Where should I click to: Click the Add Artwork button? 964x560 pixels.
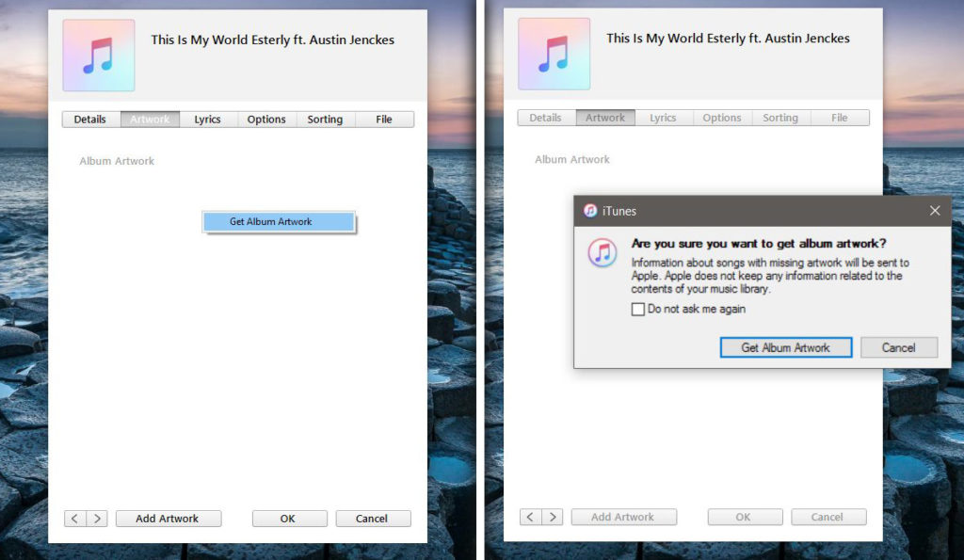[x=169, y=518]
